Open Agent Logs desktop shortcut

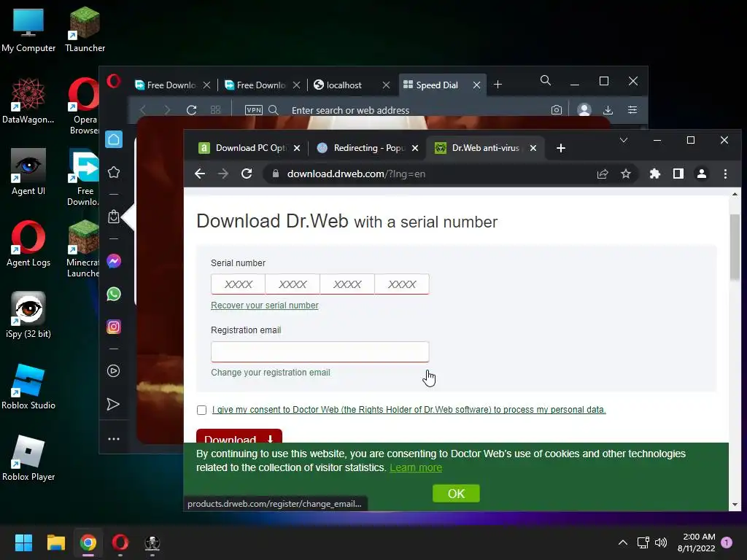[28, 244]
